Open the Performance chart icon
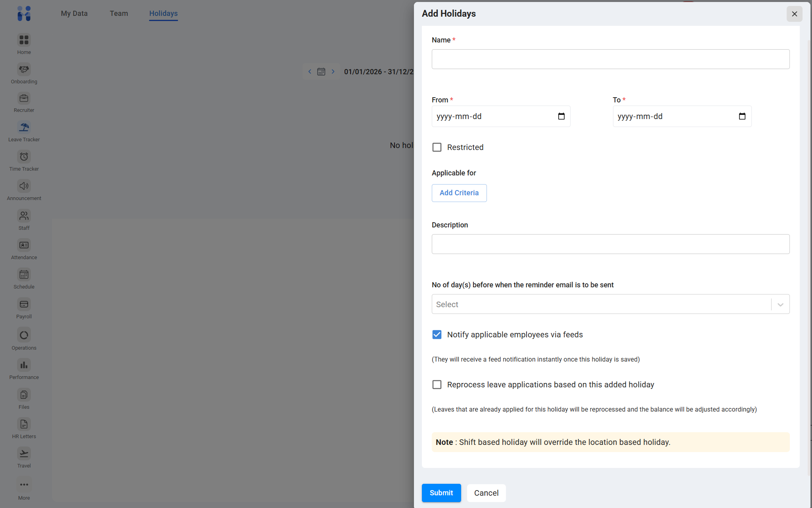 pos(24,365)
